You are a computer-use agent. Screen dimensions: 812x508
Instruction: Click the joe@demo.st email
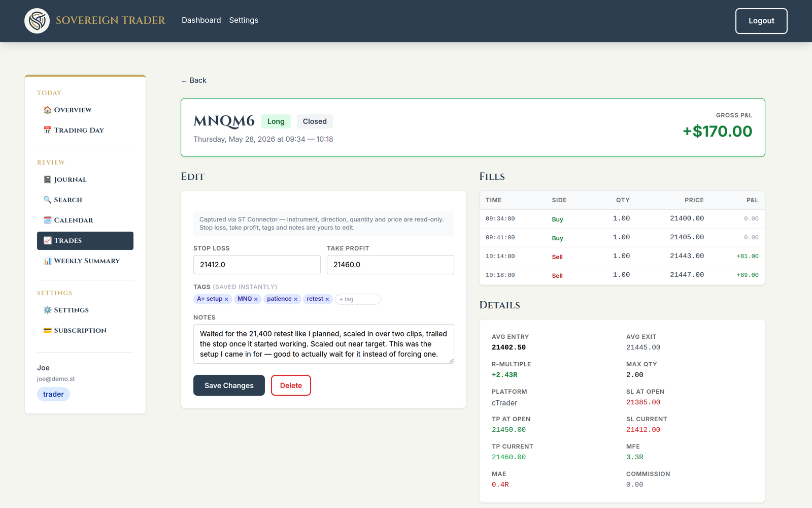tap(56, 379)
